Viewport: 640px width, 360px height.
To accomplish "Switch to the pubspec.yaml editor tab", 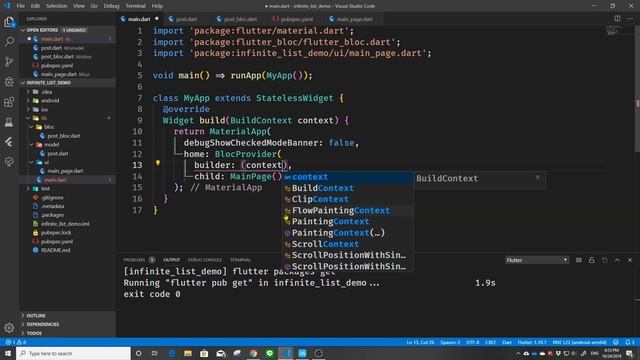I will pyautogui.click(x=296, y=19).
